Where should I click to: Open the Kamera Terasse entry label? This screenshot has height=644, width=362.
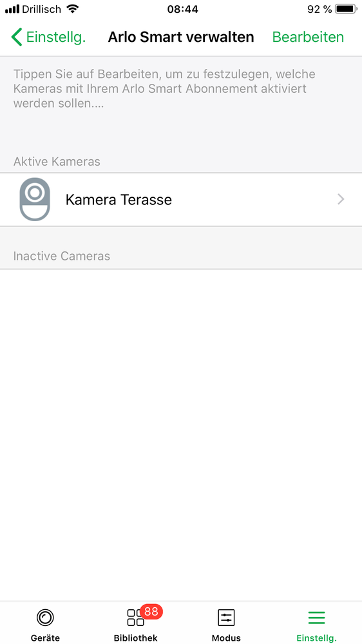pyautogui.click(x=119, y=200)
